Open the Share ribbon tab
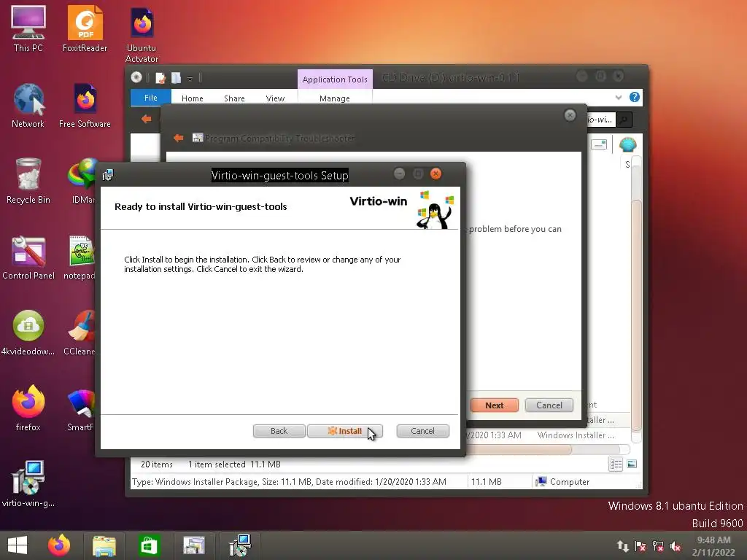The width and height of the screenshot is (747, 560). [x=234, y=98]
